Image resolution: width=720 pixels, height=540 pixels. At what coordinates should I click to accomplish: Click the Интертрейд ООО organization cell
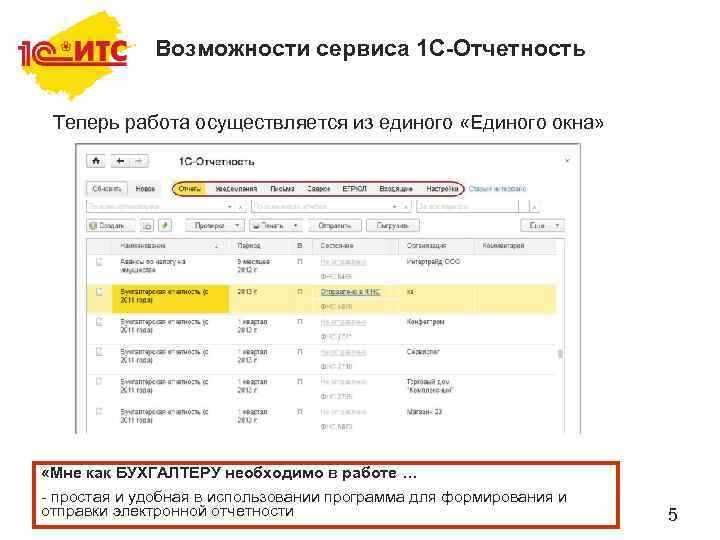[433, 262]
